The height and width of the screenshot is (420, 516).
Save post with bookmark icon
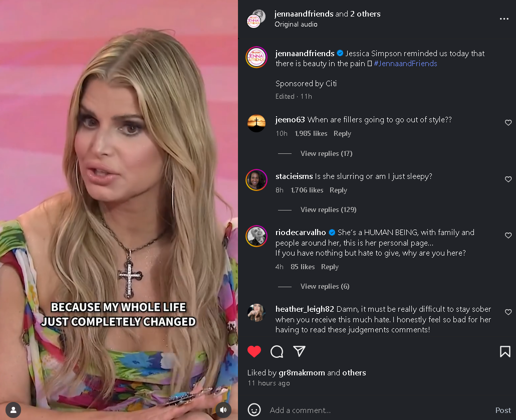click(x=505, y=351)
